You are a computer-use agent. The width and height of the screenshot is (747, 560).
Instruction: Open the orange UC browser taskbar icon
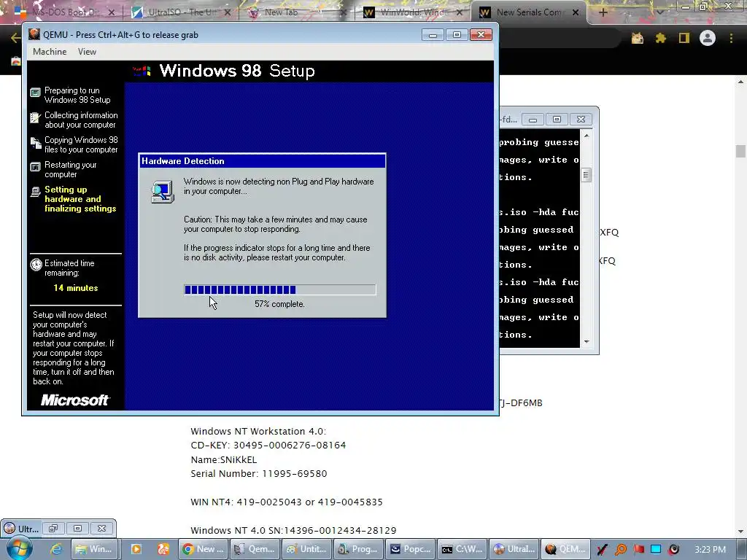[x=163, y=549]
